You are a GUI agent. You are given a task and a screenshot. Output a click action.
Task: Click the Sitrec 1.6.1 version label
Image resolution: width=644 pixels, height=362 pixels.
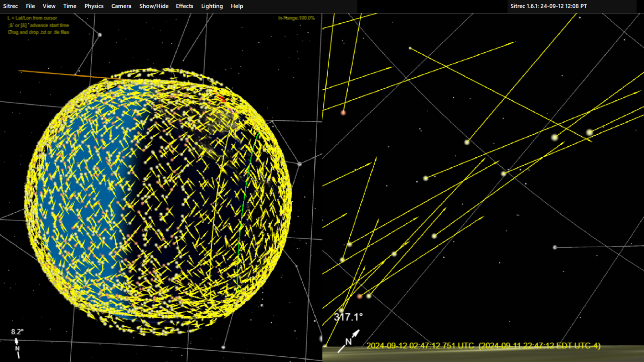(x=548, y=6)
